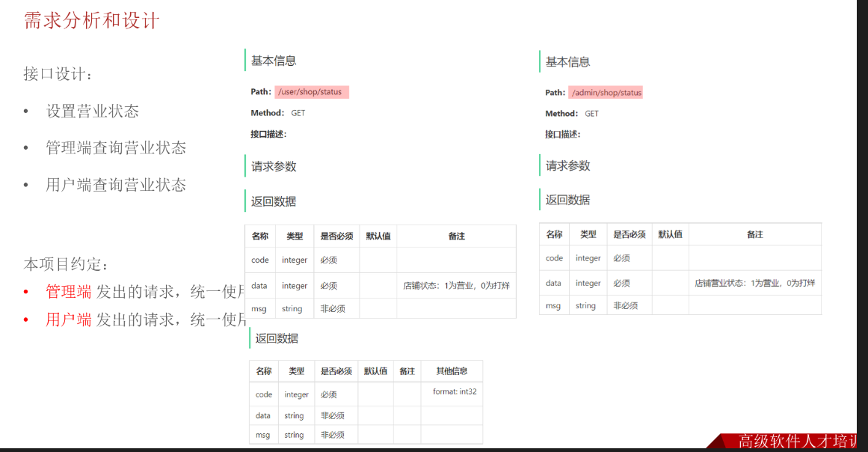Click the msg cell in the user status table
The height and width of the screenshot is (452, 868).
click(x=259, y=308)
